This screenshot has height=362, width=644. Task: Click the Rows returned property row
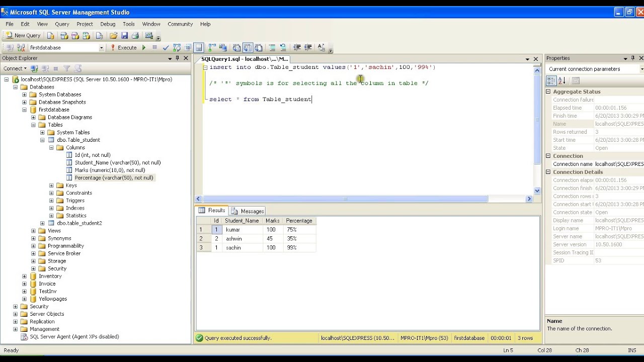pos(595,132)
